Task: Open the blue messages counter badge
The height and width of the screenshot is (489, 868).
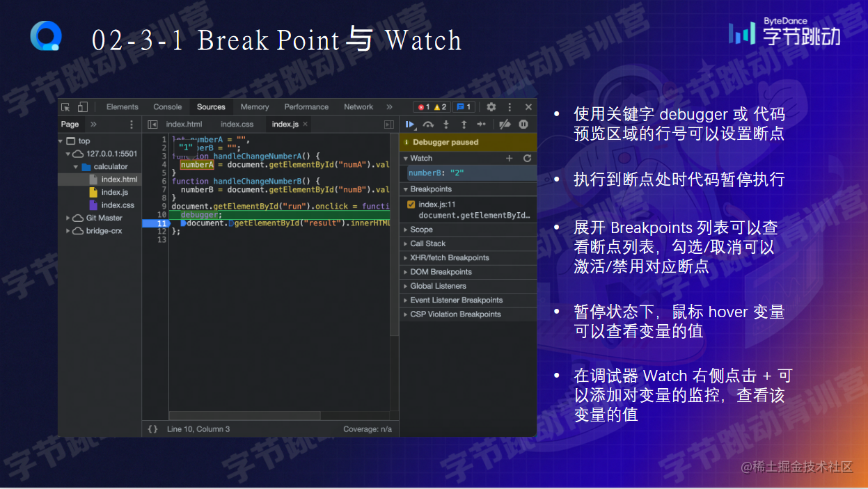Action: click(x=464, y=107)
